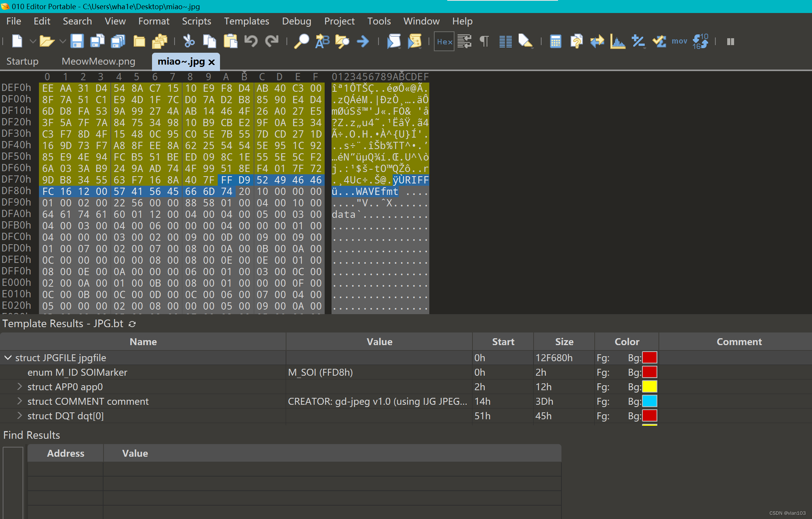Undo the last action

pyautogui.click(x=251, y=41)
